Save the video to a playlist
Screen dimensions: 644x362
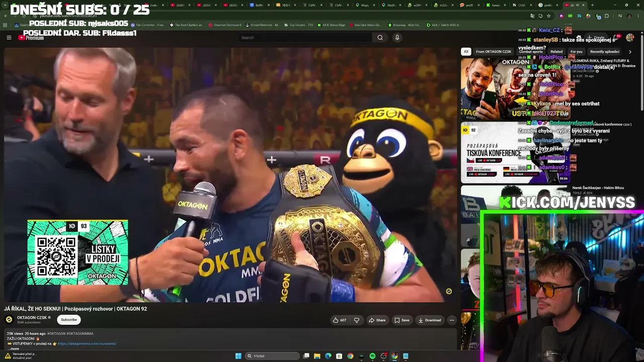(x=402, y=320)
